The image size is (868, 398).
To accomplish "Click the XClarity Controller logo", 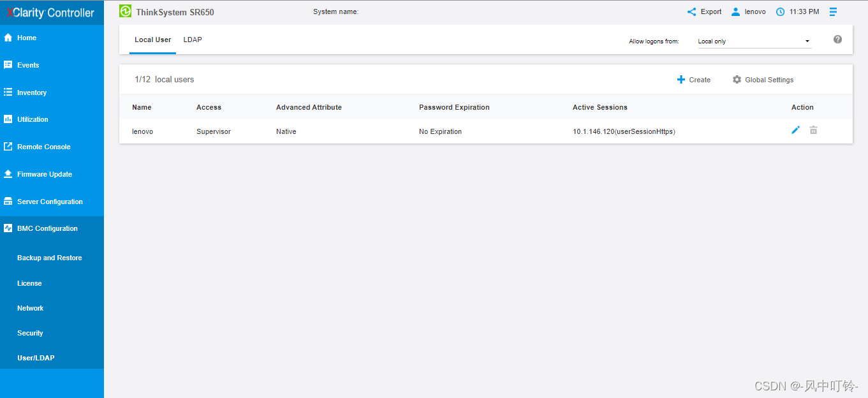I will point(50,13).
